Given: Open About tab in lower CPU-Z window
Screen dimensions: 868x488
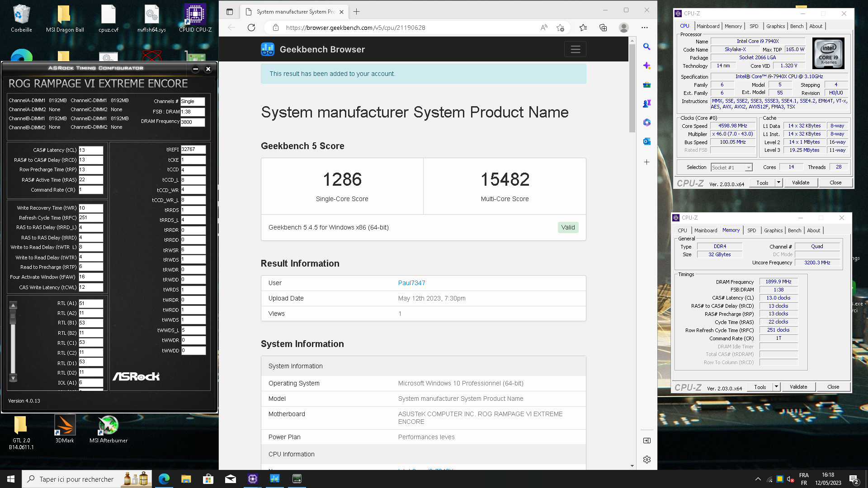Looking at the screenshot, I should coord(814,230).
